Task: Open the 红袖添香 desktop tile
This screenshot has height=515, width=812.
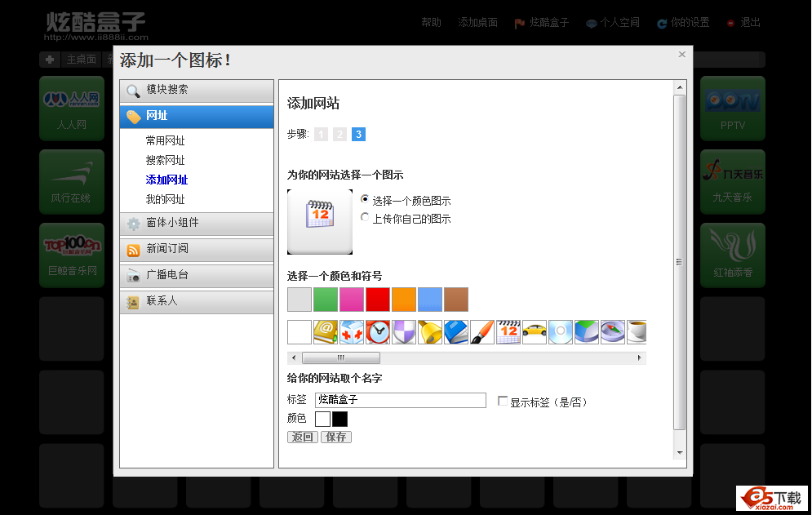Action: pos(733,255)
